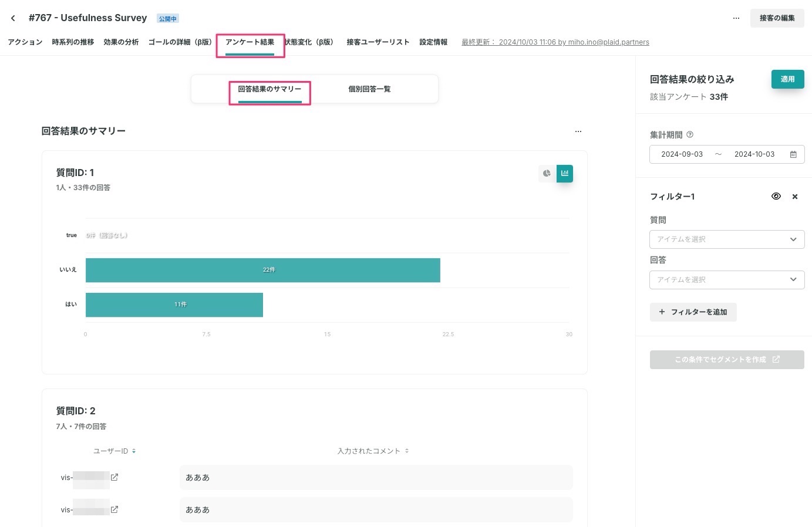Open the ゴールの詳細（β版）tab

pos(181,42)
